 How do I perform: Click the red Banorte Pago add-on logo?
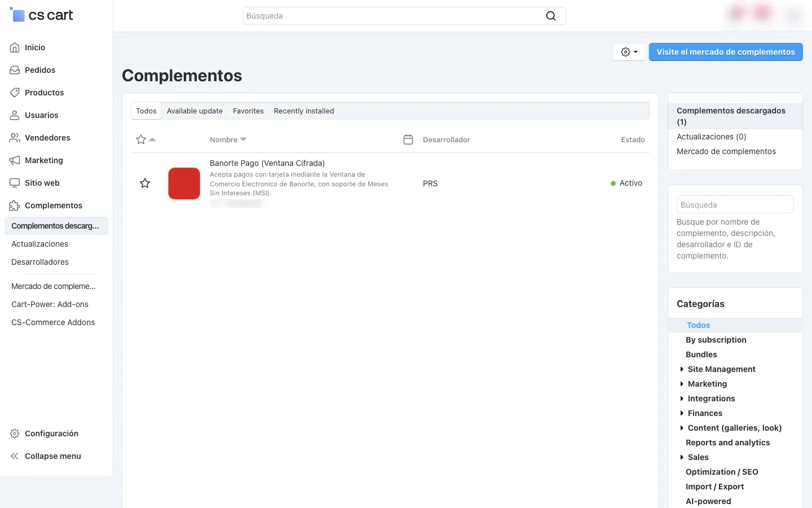click(x=184, y=183)
